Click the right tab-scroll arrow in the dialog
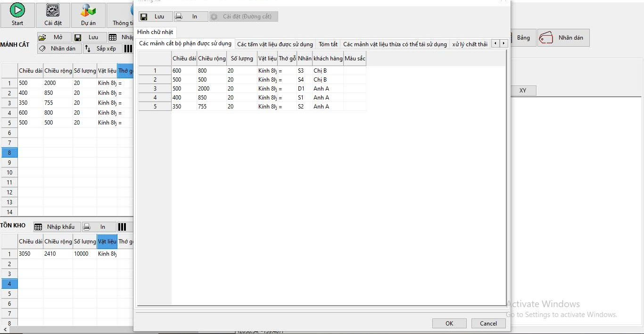This screenshot has height=334, width=644. (x=504, y=42)
